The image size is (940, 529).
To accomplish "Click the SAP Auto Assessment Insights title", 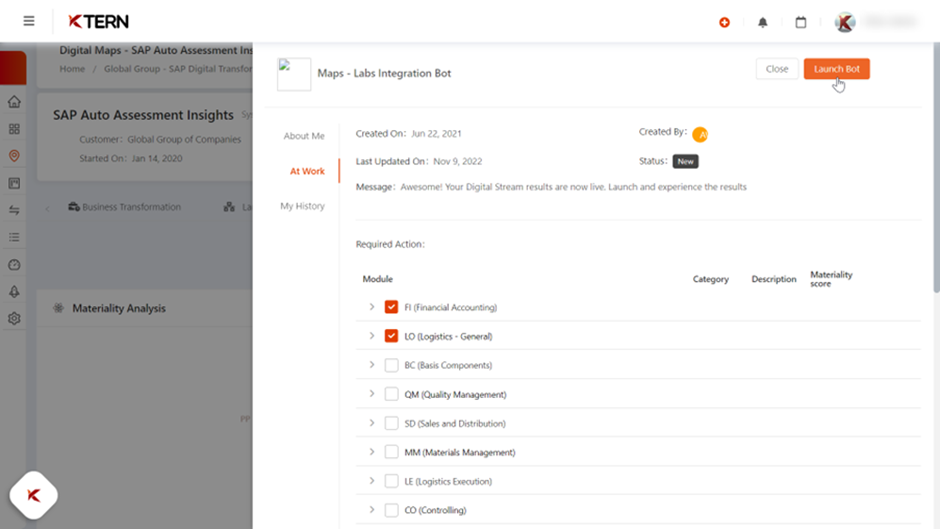I will (x=143, y=115).
